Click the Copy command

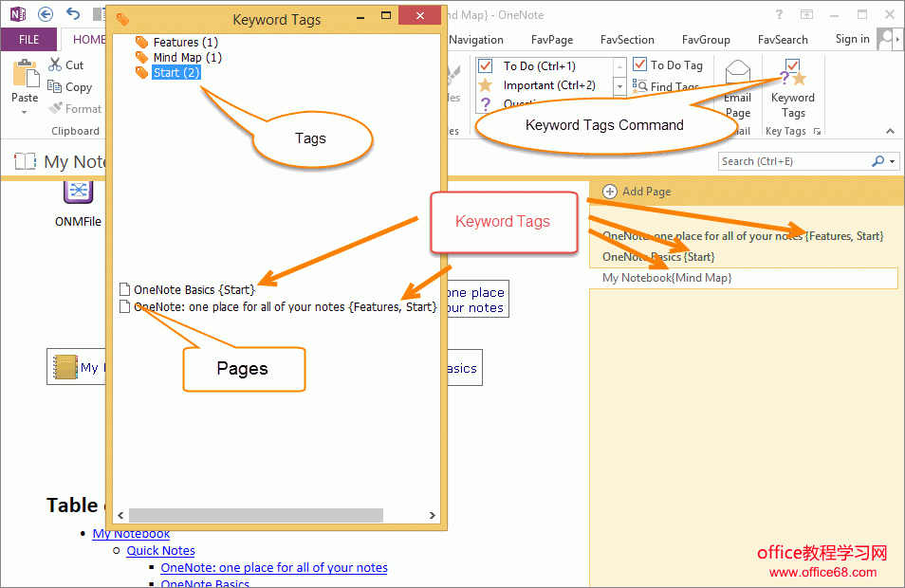(70, 86)
